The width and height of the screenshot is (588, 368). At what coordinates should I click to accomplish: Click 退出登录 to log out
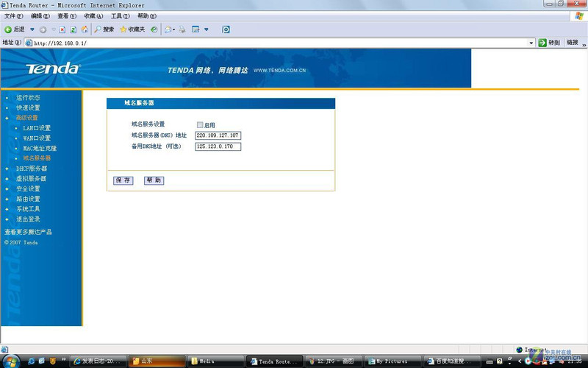28,219
